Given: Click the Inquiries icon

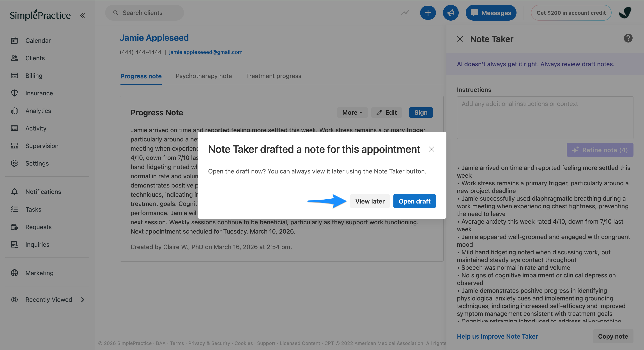Looking at the screenshot, I should pyautogui.click(x=14, y=244).
